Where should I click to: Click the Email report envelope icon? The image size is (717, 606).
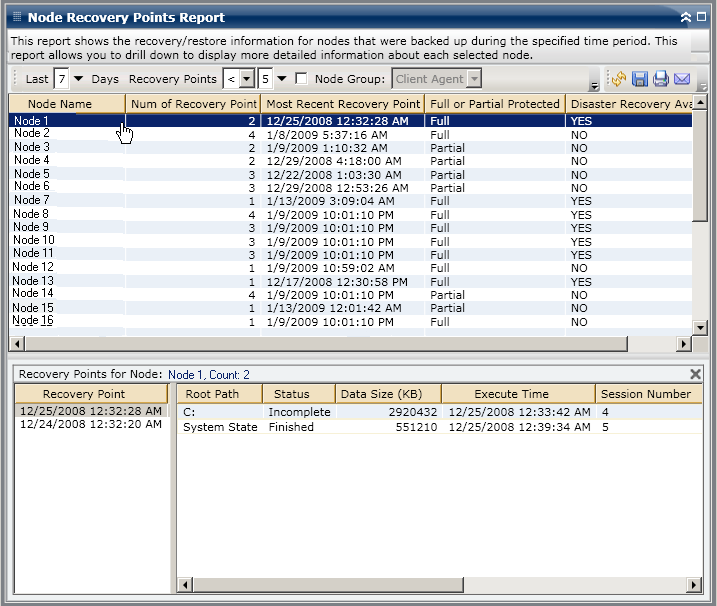682,79
